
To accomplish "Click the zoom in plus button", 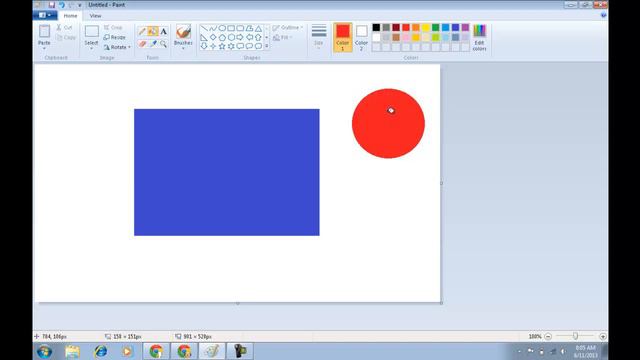I will point(602,336).
